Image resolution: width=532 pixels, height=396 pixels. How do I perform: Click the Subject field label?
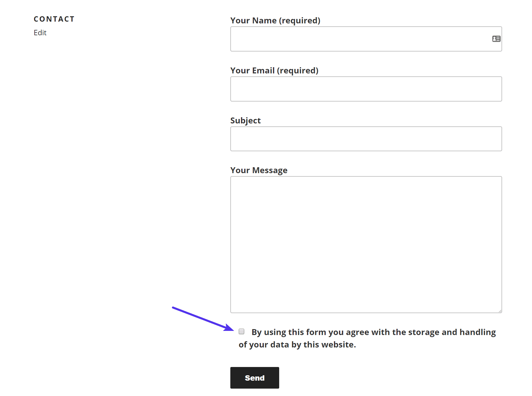tap(245, 120)
